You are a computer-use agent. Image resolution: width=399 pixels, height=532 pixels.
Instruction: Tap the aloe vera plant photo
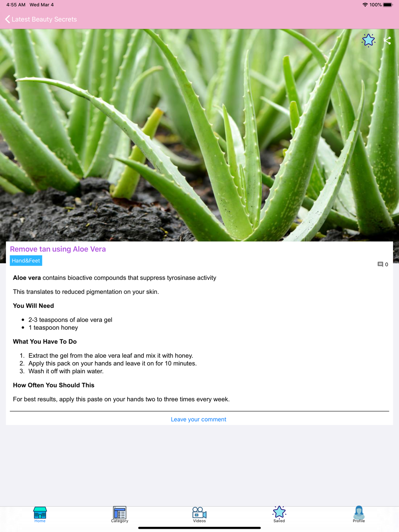point(199,135)
